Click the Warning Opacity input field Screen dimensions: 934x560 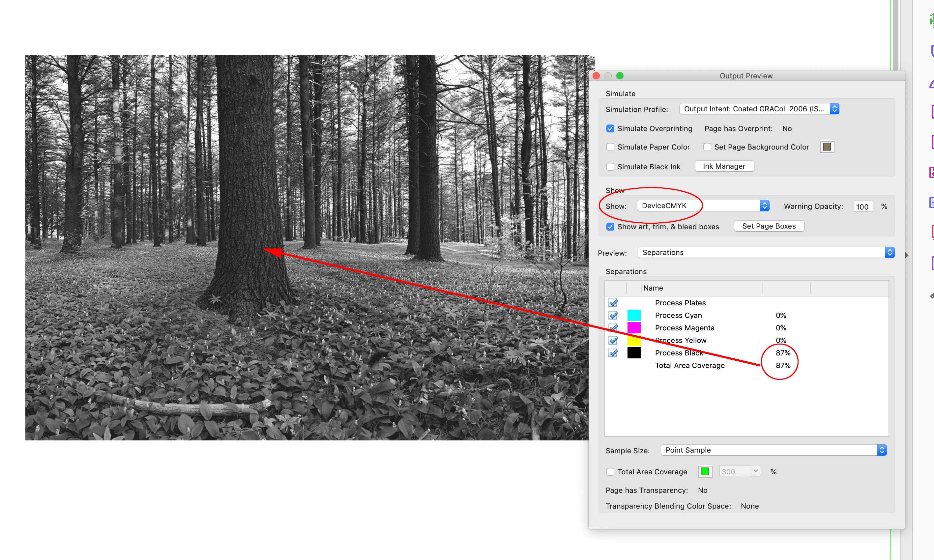point(862,207)
